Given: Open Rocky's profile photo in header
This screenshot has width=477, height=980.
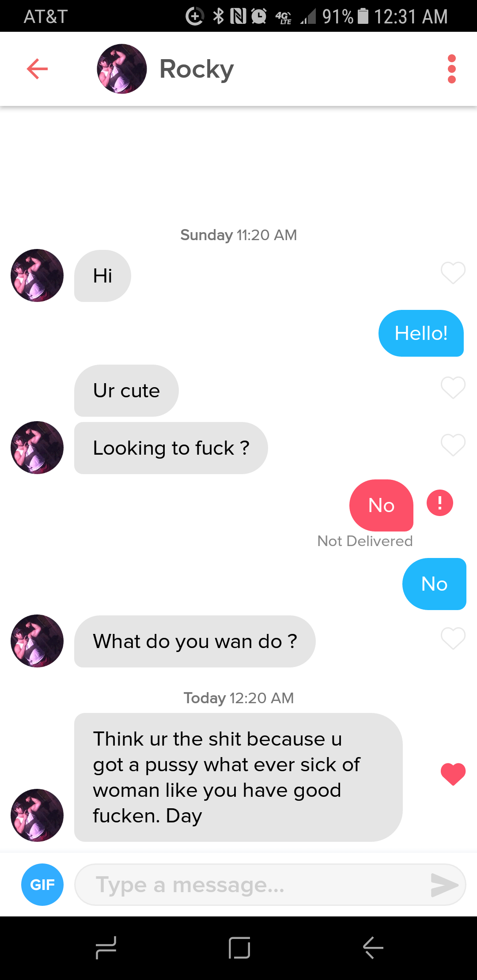Looking at the screenshot, I should click(122, 69).
